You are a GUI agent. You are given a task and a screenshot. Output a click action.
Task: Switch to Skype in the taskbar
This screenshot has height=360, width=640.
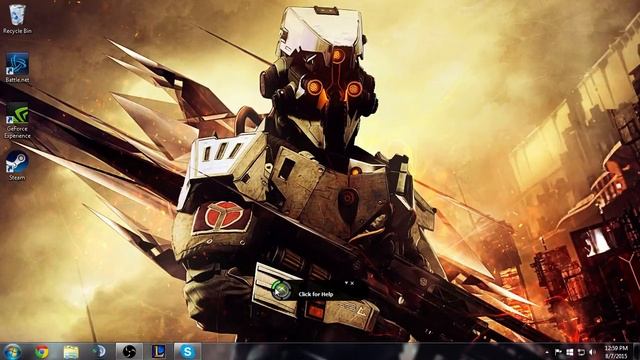[x=187, y=351]
